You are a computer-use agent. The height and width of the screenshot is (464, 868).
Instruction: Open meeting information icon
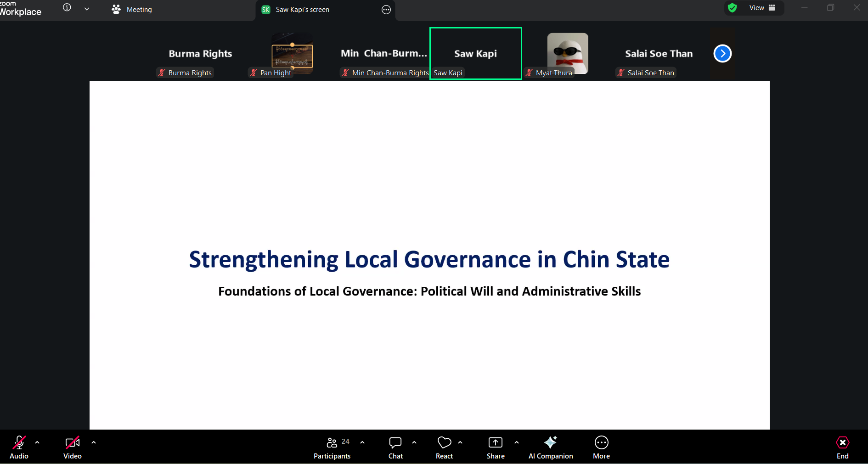click(x=67, y=7)
